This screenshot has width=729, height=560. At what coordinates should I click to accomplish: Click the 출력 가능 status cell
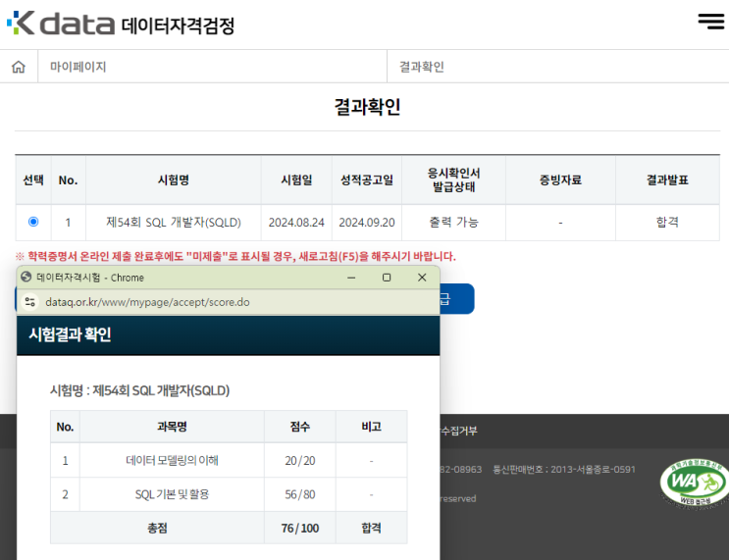[x=453, y=223]
